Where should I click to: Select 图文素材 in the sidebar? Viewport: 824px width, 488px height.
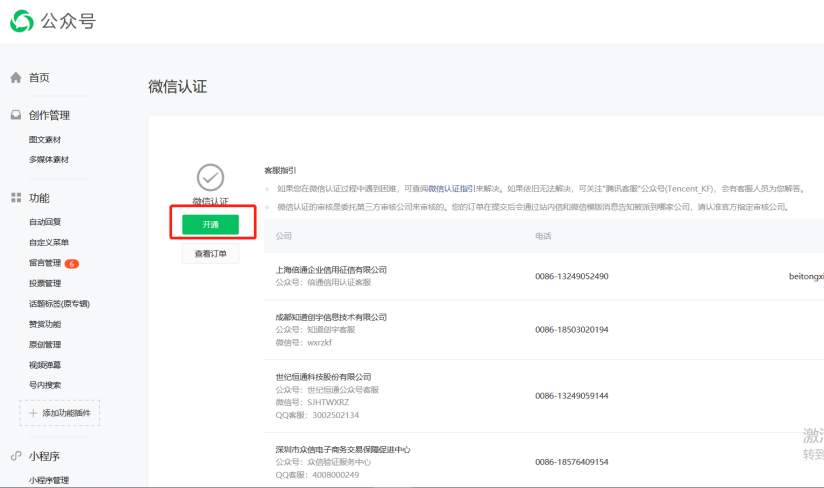coord(45,139)
